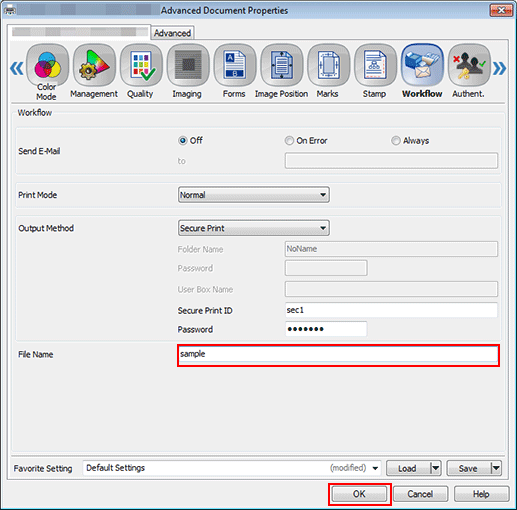Open the Imaging settings icon
The width and height of the screenshot is (517, 510).
188,65
